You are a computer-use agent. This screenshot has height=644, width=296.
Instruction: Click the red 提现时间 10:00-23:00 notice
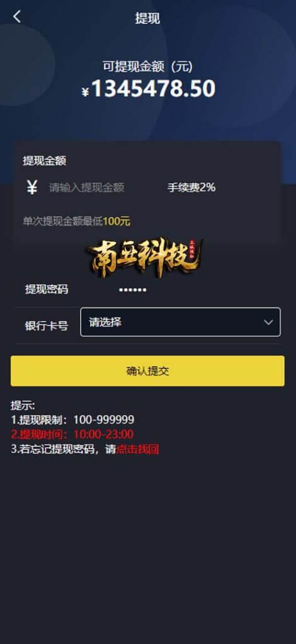72,434
